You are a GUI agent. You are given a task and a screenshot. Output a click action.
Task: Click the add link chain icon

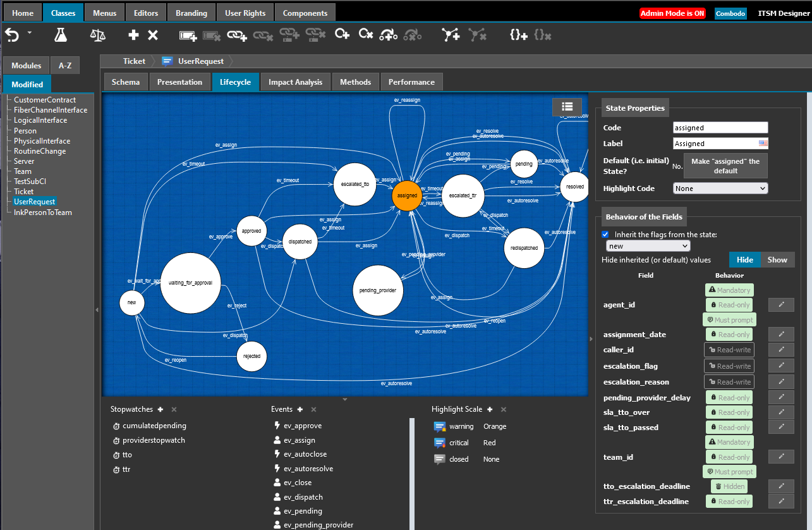point(237,35)
